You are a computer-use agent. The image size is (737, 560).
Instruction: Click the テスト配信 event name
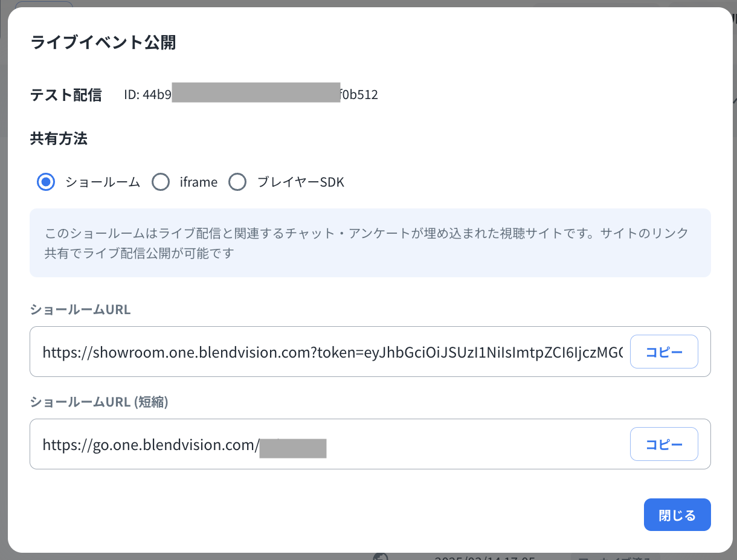coord(66,95)
